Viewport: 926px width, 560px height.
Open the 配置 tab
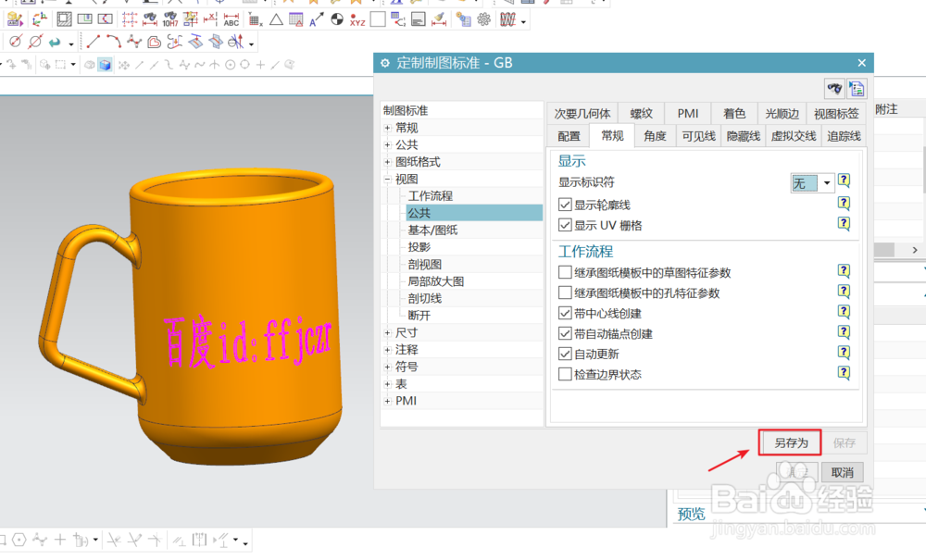tap(569, 136)
